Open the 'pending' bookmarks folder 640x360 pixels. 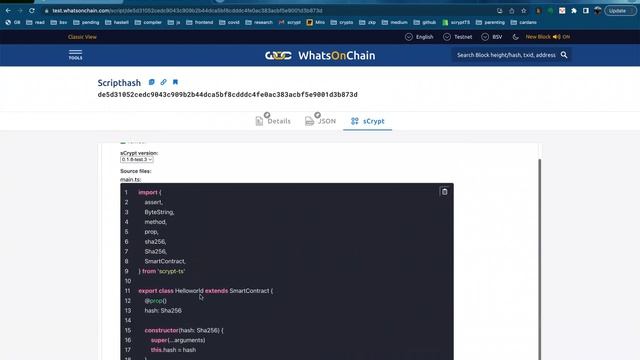tap(86, 22)
